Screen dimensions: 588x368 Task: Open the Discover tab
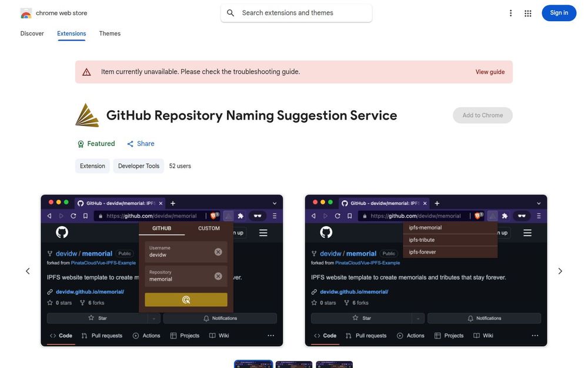[32, 34]
